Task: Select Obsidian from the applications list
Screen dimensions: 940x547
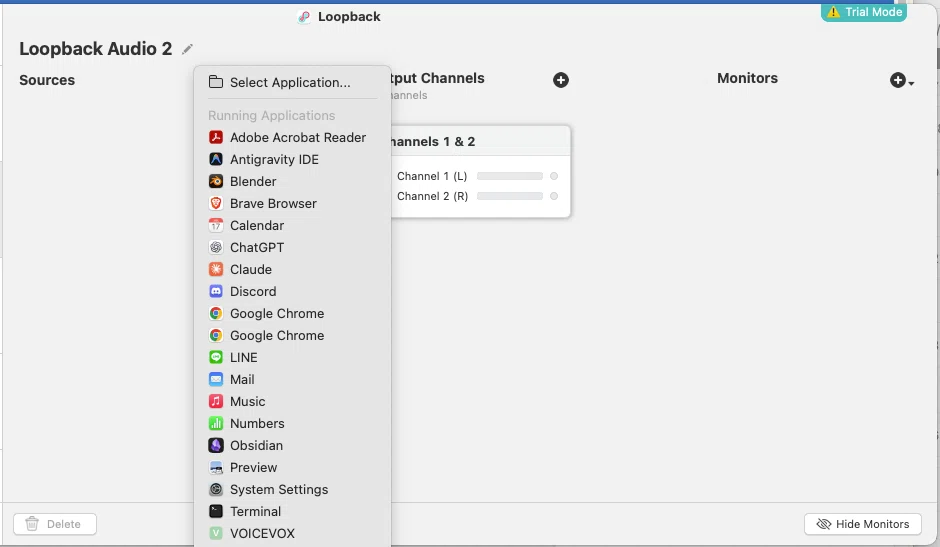Action: point(293,445)
